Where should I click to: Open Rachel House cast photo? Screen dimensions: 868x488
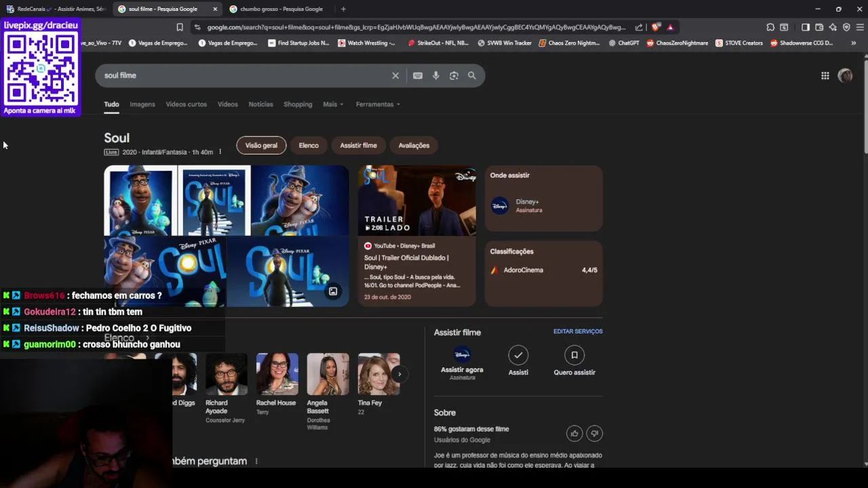tap(277, 374)
